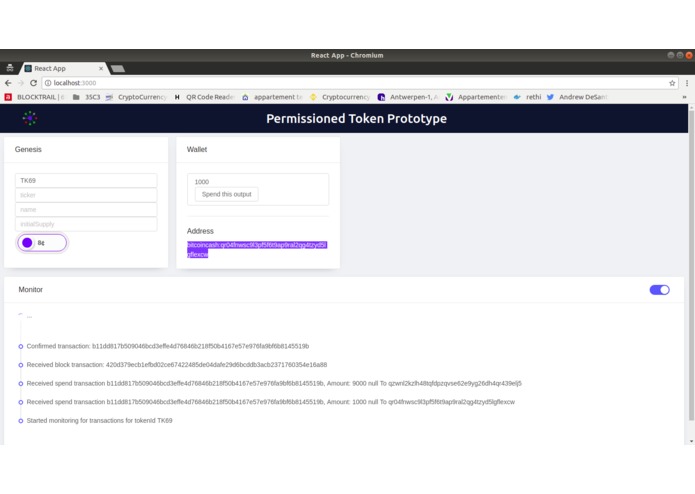Click the Monitor panel title

click(31, 289)
